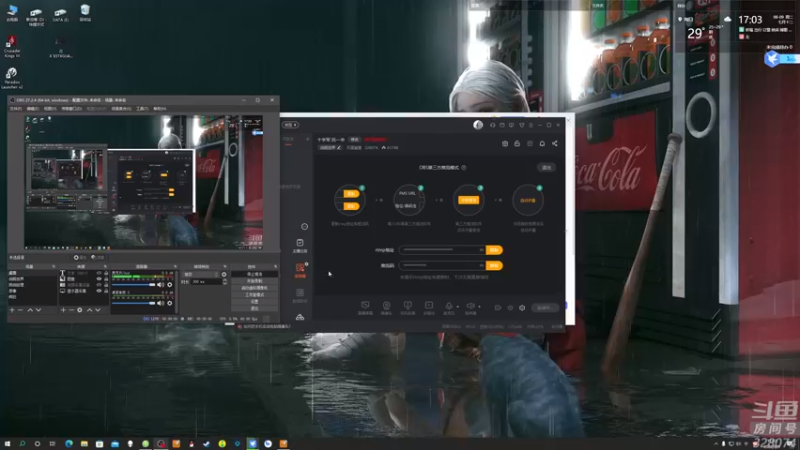The height and width of the screenshot is (450, 800).
Task: Open top-left mode dropdown pill in streaming app
Action: pos(290,125)
